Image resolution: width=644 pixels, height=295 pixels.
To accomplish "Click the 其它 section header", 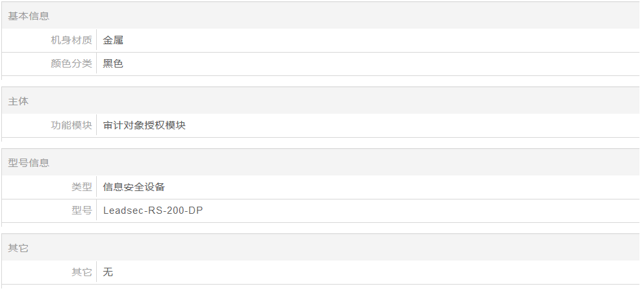I will [18, 249].
